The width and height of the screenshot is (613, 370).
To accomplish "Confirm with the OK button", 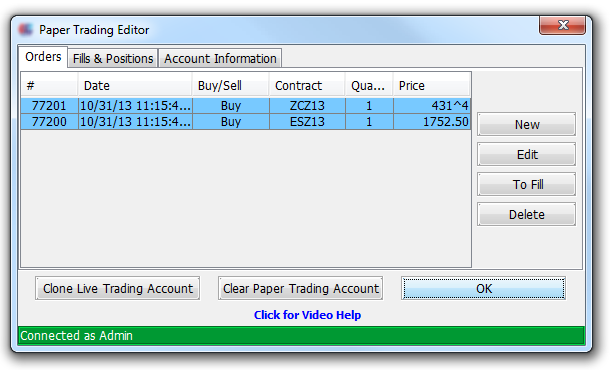I will [x=484, y=288].
